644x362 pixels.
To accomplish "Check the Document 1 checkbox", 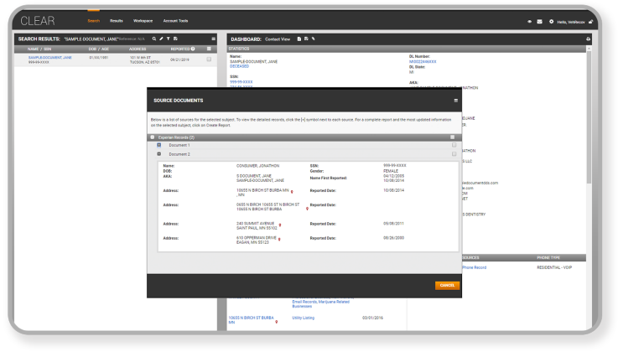I will 454,145.
